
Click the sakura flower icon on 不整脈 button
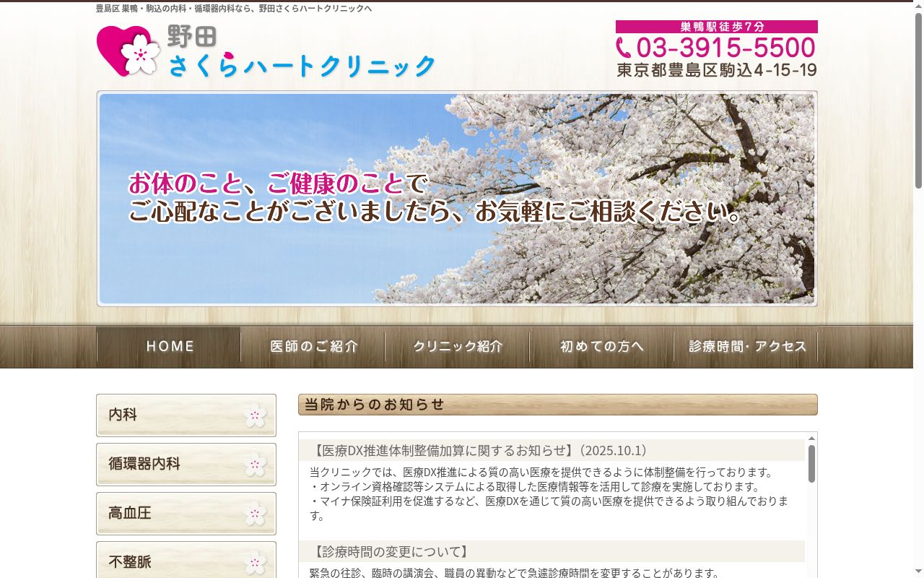255,563
